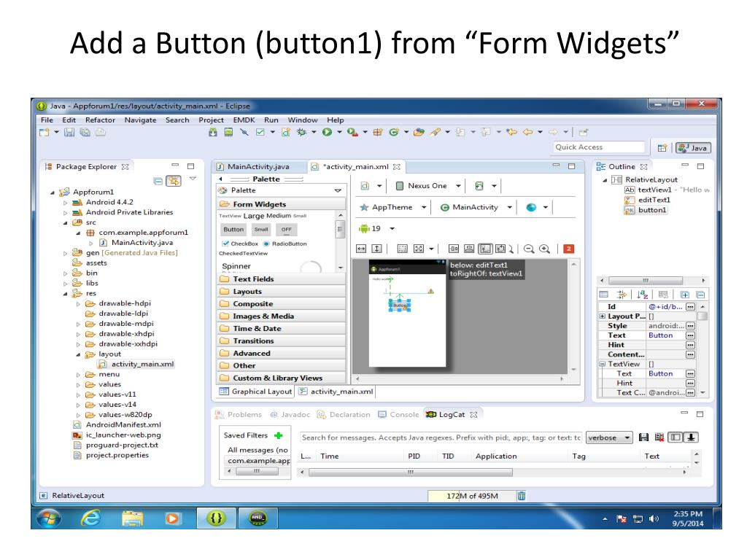Add a new LogCat saved filter
747x560 pixels.
pos(278,435)
